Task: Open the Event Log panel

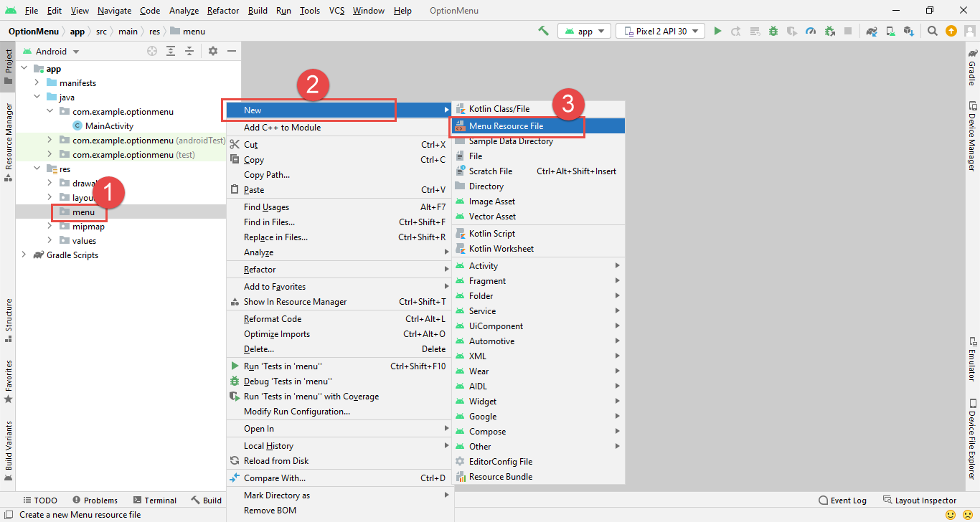Action: click(x=843, y=500)
